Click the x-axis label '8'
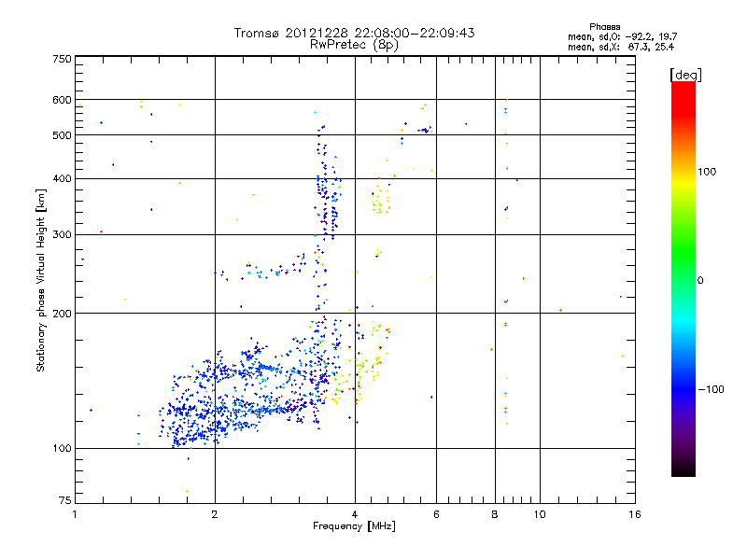 495,514
